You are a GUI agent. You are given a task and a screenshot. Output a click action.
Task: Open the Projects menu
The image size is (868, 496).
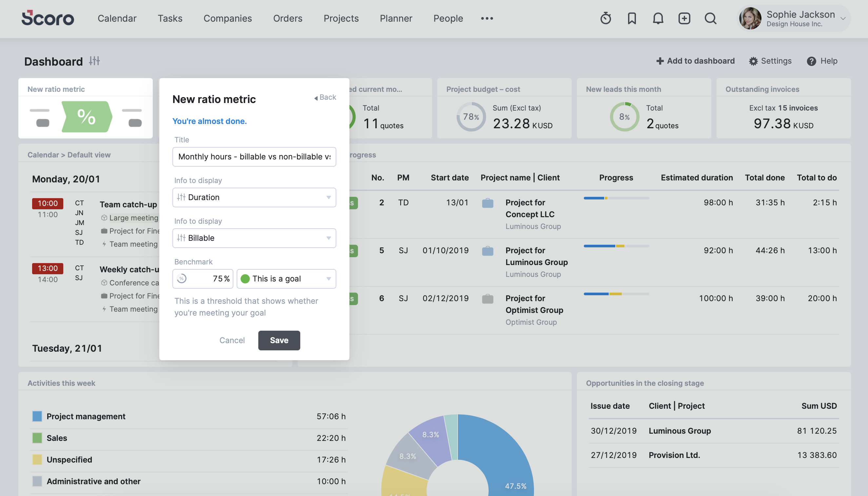click(x=341, y=18)
